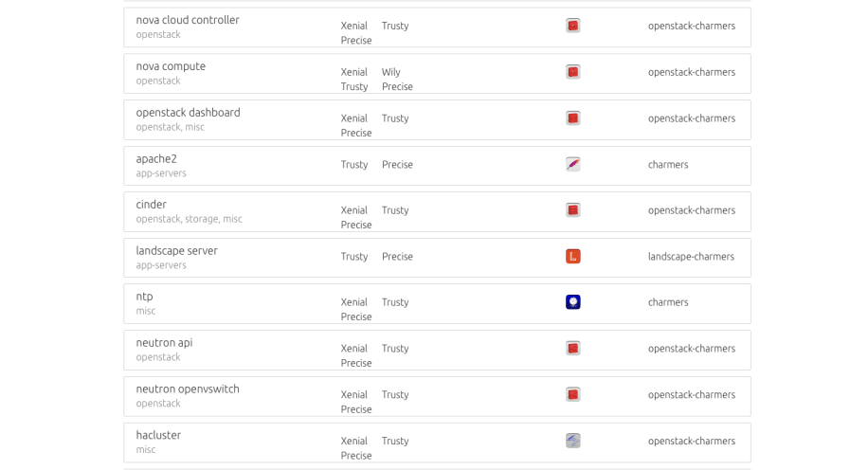Open the nova cloud controller charm
Screen dimensions: 868x470
coord(188,20)
